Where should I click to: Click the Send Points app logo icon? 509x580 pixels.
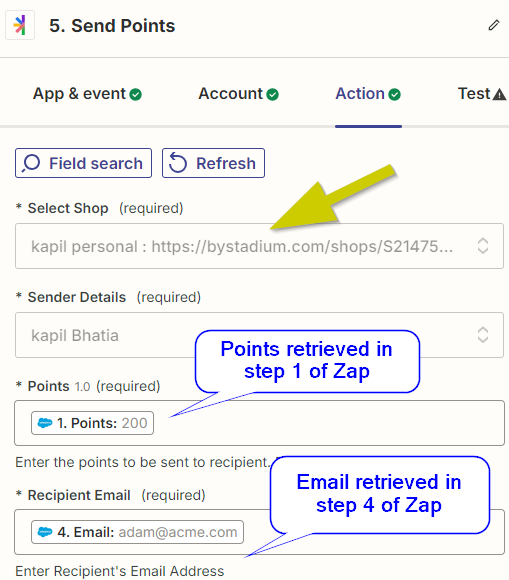(x=20, y=25)
